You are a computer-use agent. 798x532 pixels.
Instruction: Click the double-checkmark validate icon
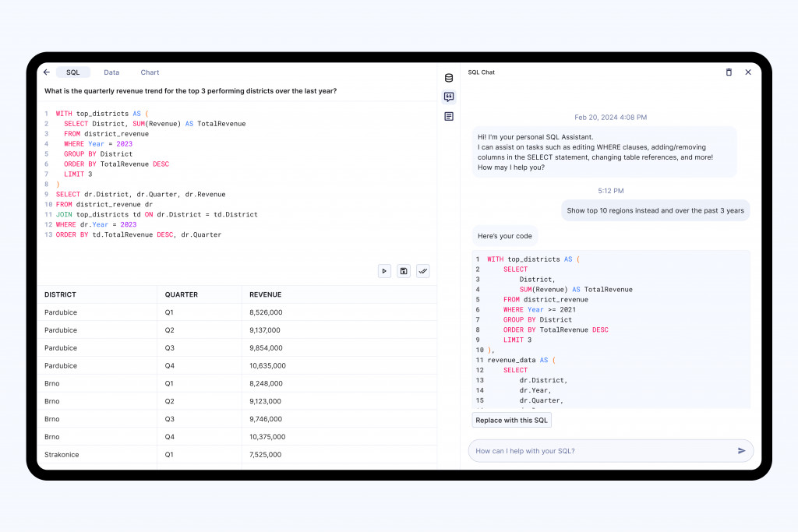422,271
